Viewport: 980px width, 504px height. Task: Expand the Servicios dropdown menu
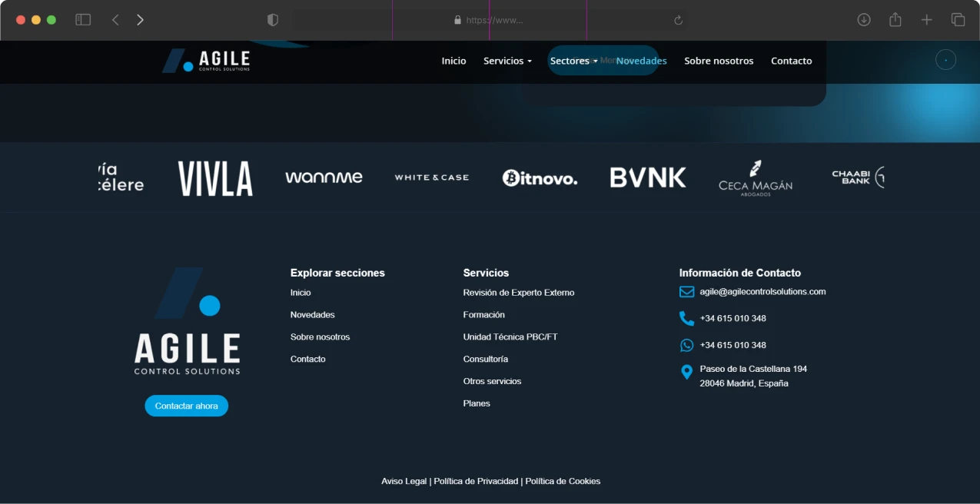[x=507, y=61]
